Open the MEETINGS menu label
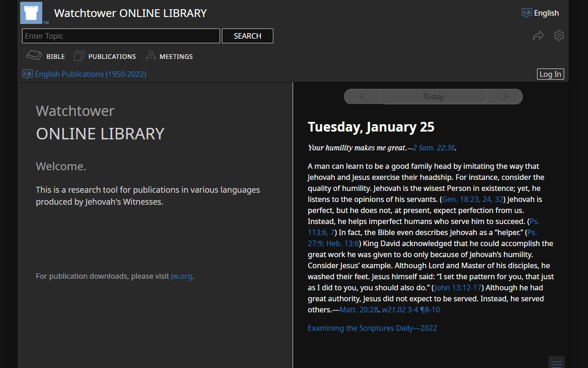 pos(176,57)
